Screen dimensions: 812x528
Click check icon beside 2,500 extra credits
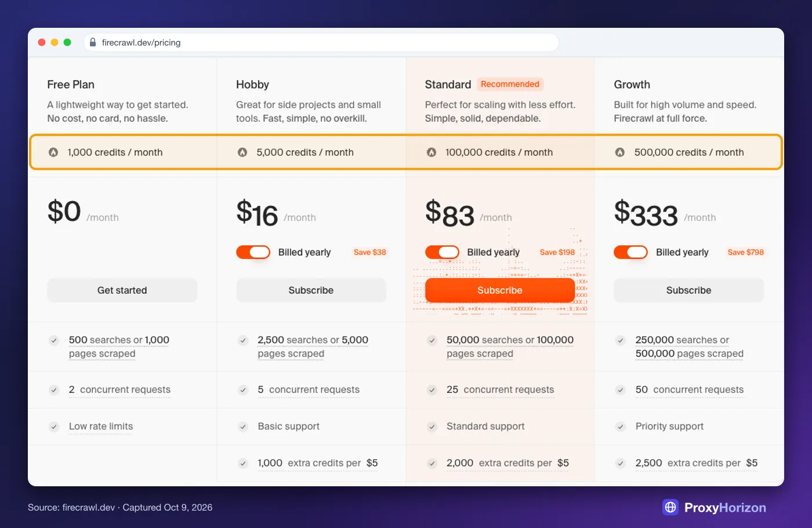click(621, 463)
